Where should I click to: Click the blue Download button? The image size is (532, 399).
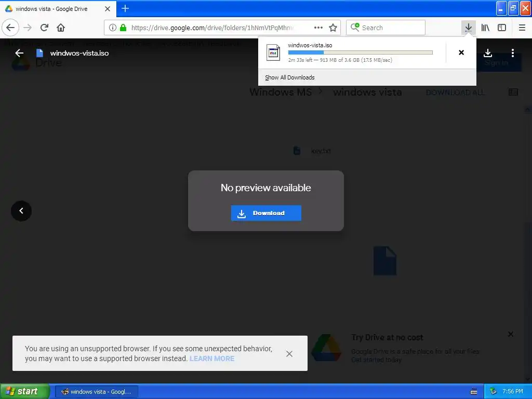coord(266,213)
